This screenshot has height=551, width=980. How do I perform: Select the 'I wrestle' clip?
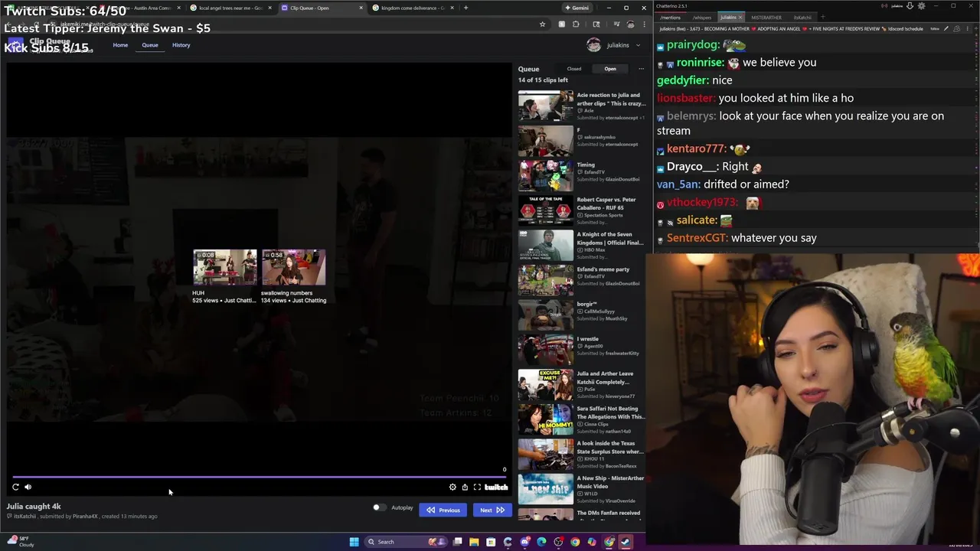(x=582, y=350)
